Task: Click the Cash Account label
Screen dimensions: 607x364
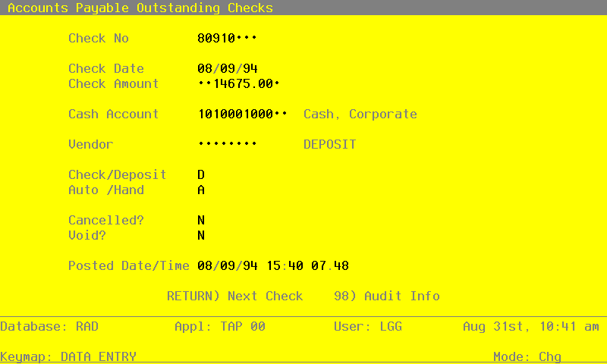Action: (113, 114)
